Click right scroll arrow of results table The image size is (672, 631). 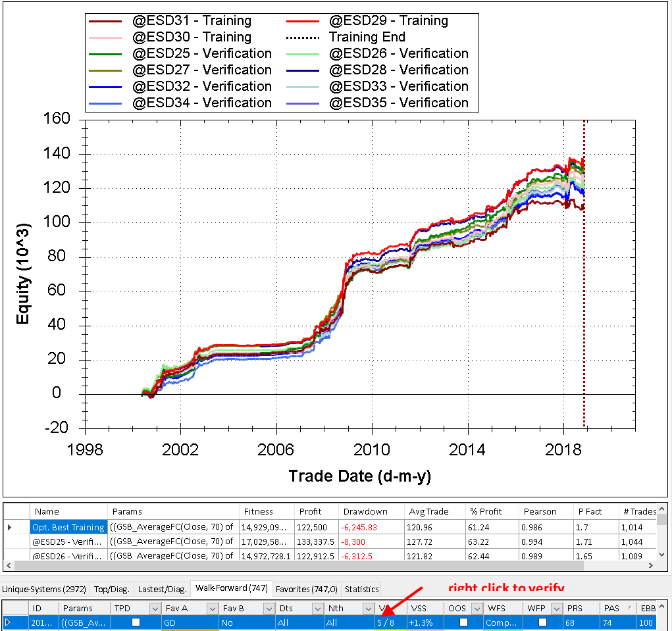(651, 565)
